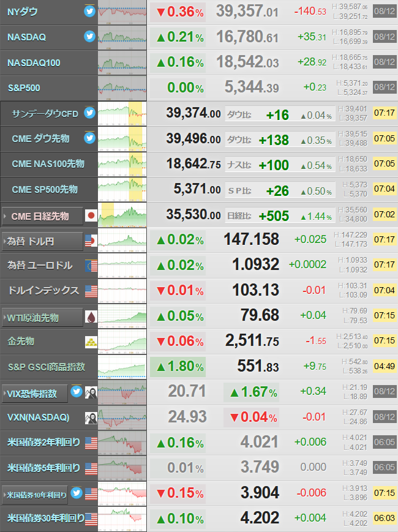Open the NYダウ index link
The height and width of the screenshot is (532, 398).
click(23, 12)
